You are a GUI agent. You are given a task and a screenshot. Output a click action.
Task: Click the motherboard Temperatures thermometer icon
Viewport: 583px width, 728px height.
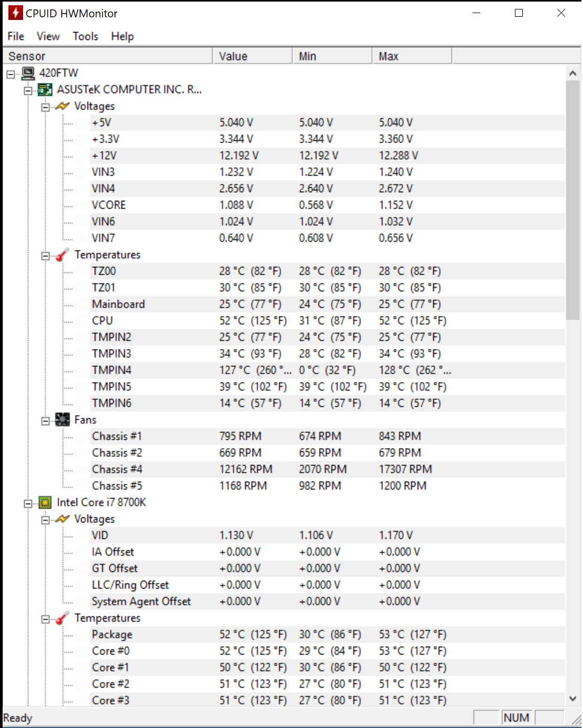(x=62, y=255)
